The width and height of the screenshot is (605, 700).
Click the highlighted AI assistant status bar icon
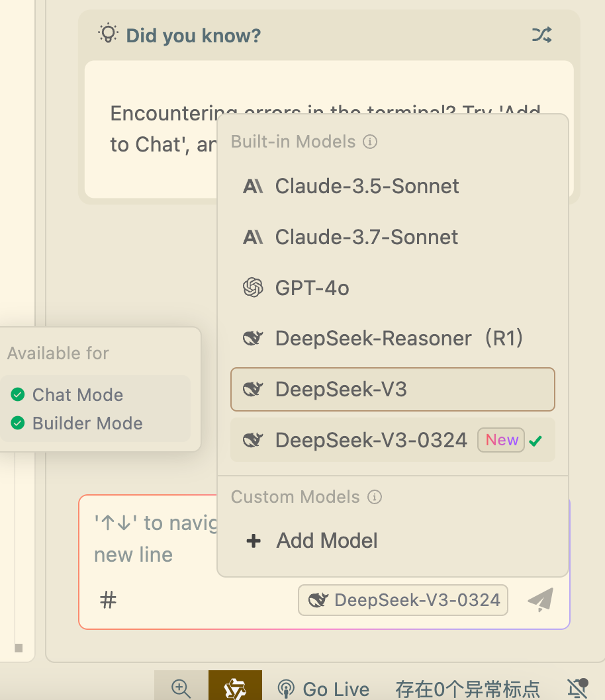pyautogui.click(x=235, y=688)
